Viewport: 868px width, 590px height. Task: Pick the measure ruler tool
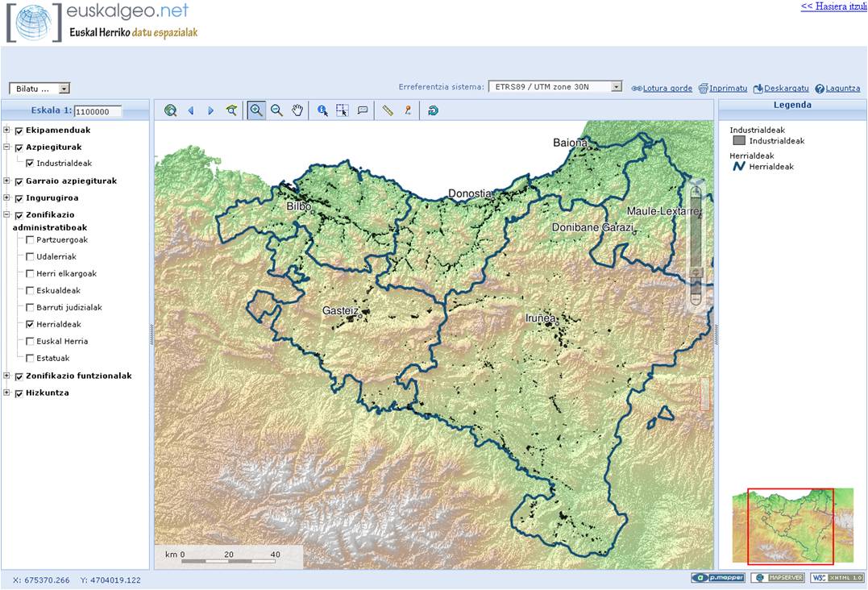[x=388, y=110]
